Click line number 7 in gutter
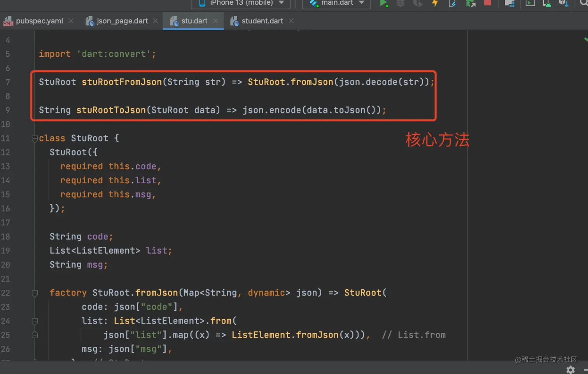588x374 pixels. pos(7,82)
